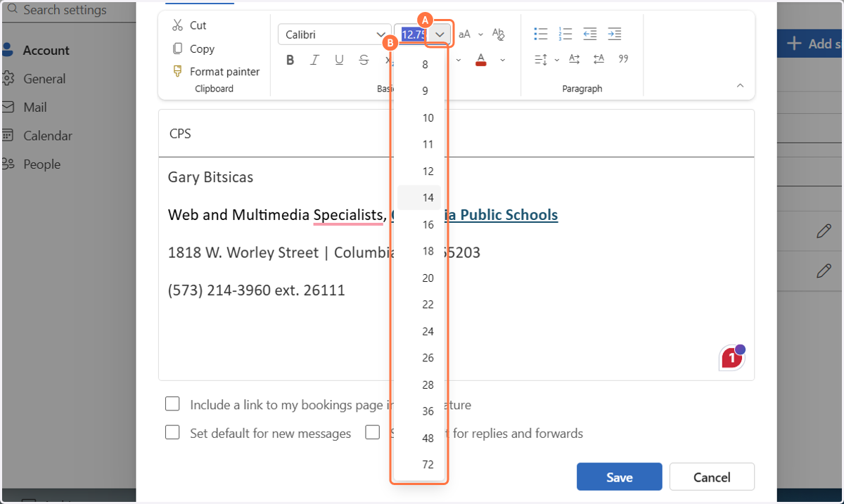The image size is (844, 504).
Task: Select font size 28
Action: tap(419, 385)
